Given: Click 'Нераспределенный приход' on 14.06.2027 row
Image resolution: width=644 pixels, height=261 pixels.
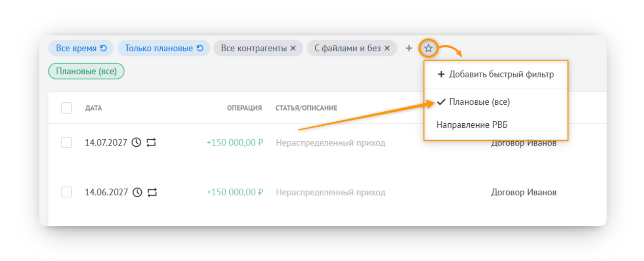Looking at the screenshot, I should 331,192.
